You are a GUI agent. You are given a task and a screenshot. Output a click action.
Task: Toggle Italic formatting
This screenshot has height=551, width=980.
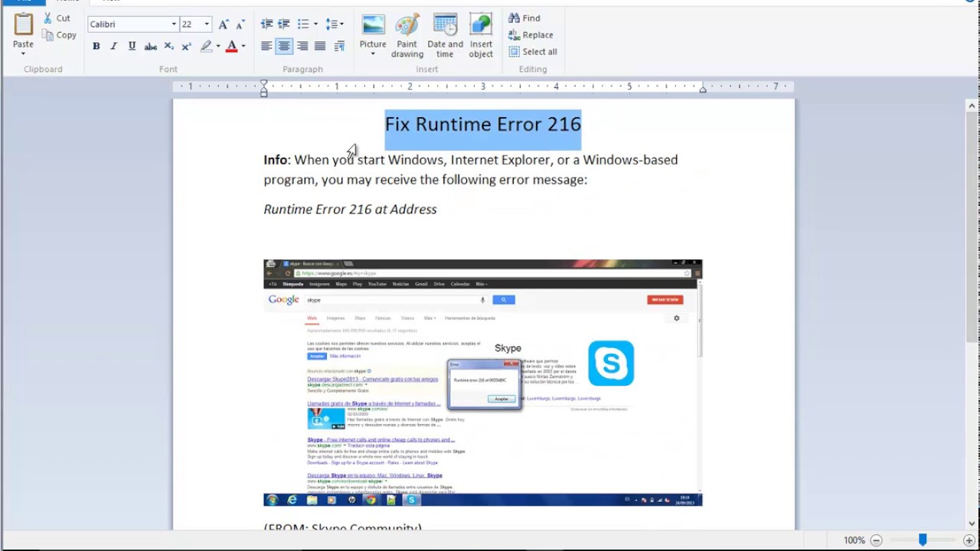click(x=114, y=47)
